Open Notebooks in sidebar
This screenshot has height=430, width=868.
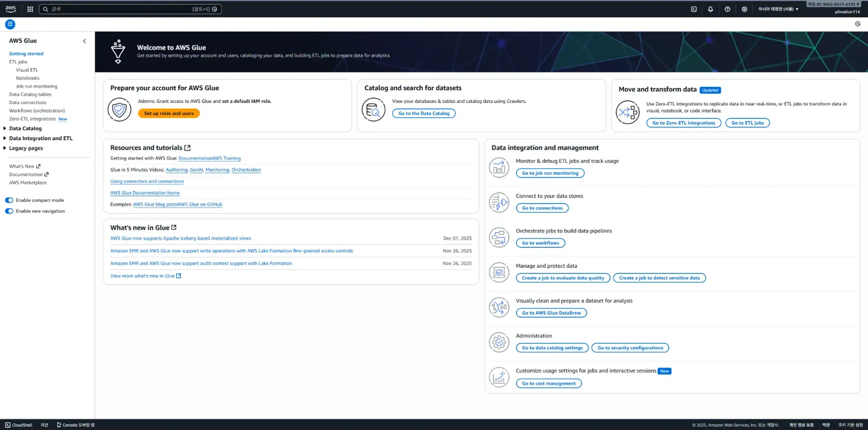[x=28, y=78]
